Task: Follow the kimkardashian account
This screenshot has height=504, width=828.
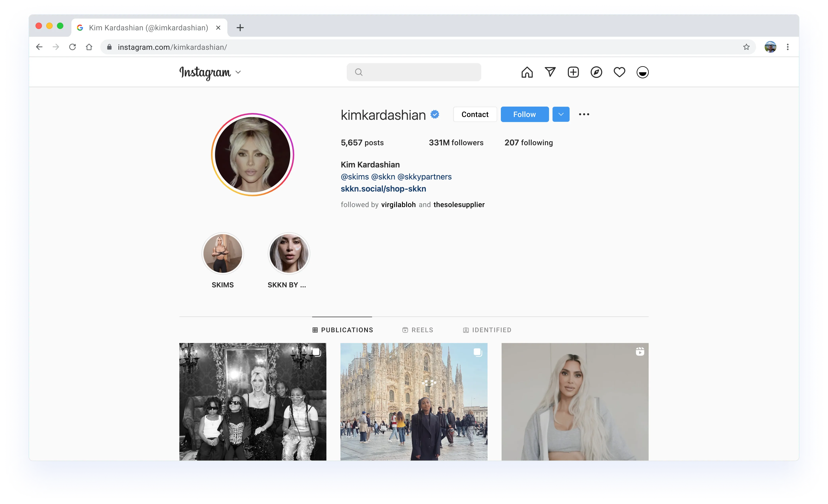Action: 525,114
